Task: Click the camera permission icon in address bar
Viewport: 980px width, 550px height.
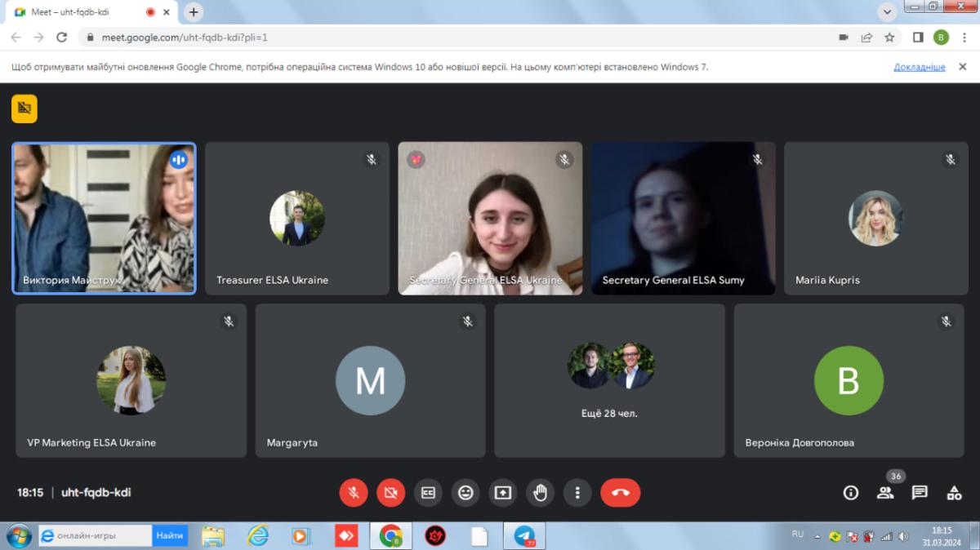Action: 844,38
